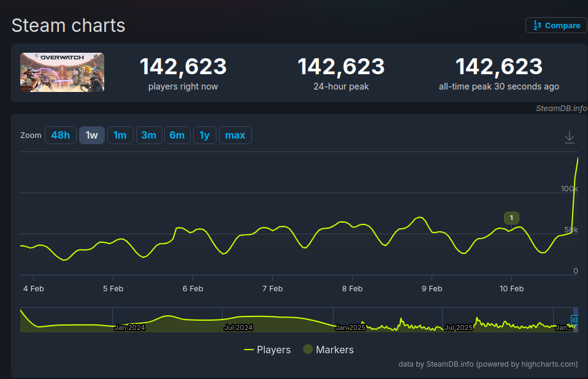Toggle the Markers series in the legend

pyautogui.click(x=329, y=350)
